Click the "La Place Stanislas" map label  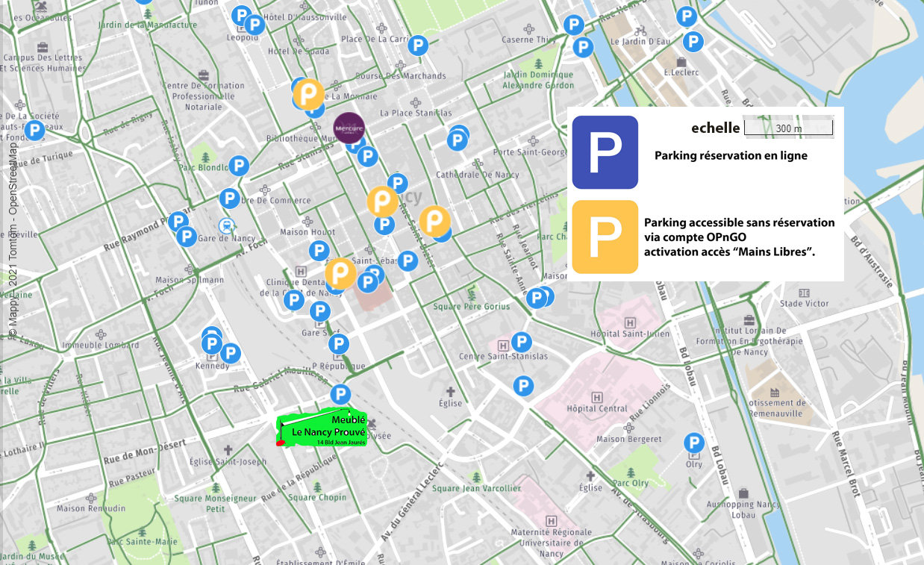pyautogui.click(x=416, y=113)
